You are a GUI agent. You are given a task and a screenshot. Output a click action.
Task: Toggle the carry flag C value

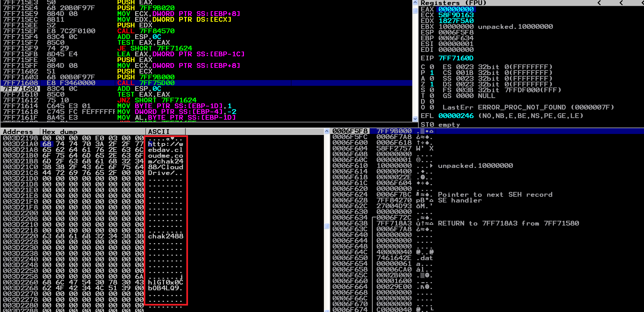pos(432,67)
